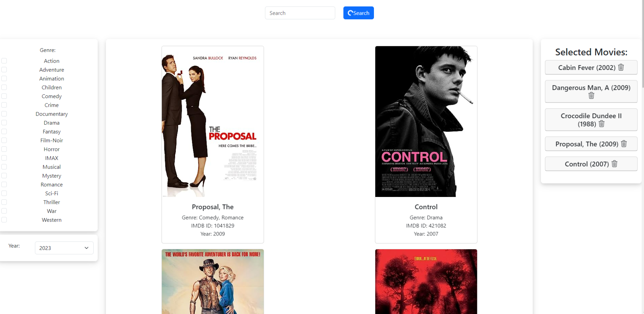644x314 pixels.
Task: Enable the Documentary genre checkbox
Action: click(x=4, y=114)
